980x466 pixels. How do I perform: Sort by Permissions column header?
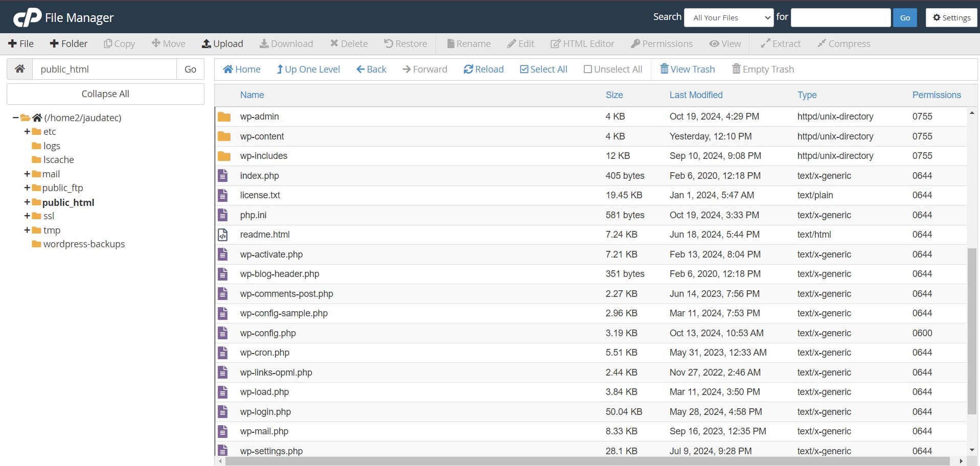pos(937,95)
